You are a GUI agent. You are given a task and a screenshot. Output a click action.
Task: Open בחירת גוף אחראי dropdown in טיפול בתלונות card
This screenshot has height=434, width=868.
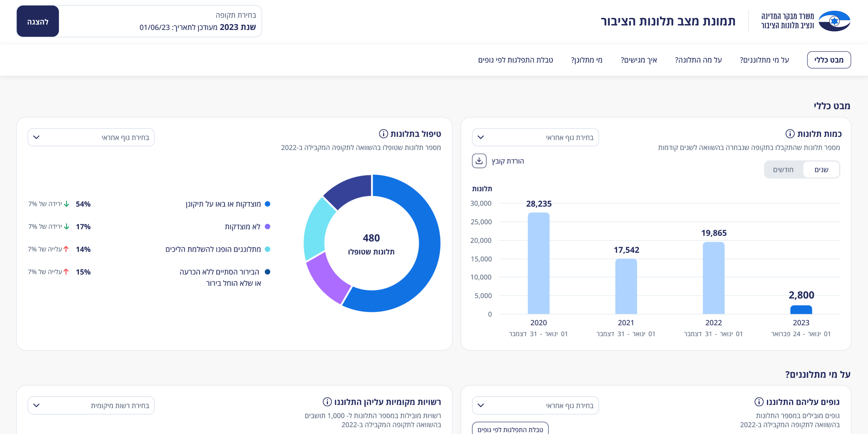tap(91, 137)
